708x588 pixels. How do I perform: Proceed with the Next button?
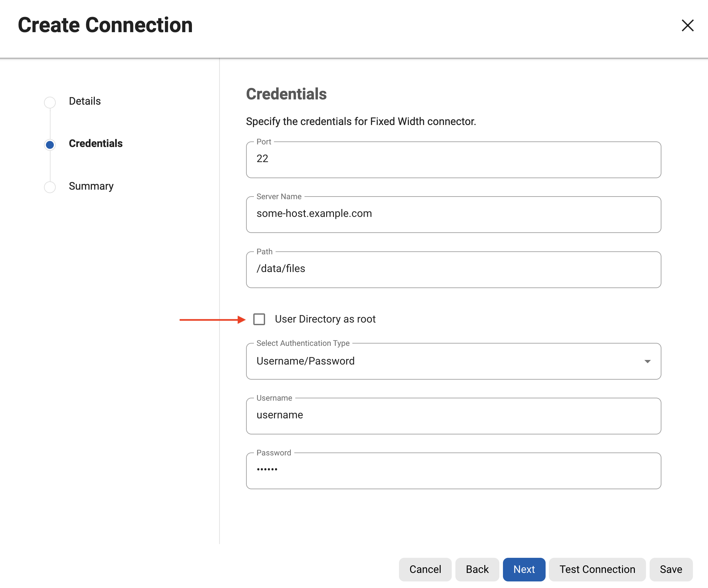point(524,569)
